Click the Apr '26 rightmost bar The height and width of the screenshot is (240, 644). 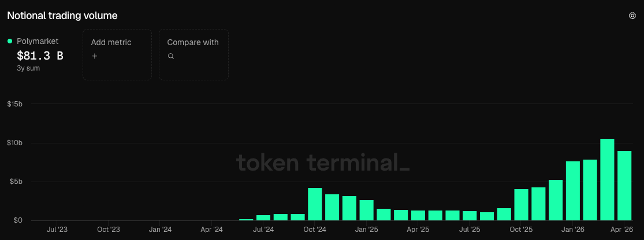[624, 186]
